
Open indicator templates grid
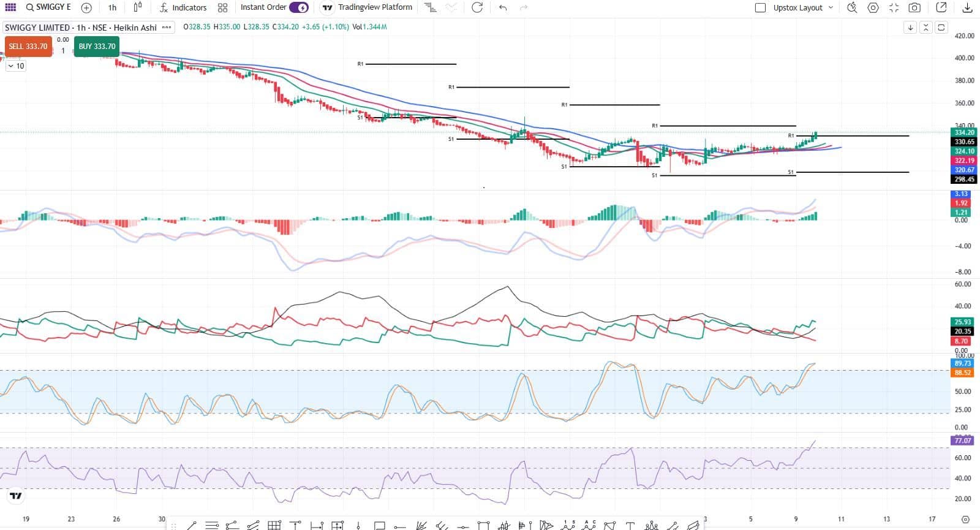pyautogui.click(x=222, y=8)
